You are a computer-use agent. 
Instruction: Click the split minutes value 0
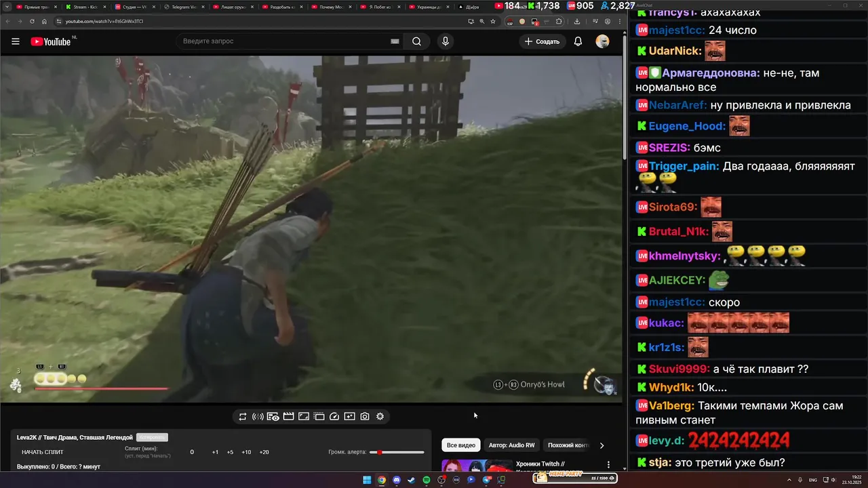pos(192,452)
